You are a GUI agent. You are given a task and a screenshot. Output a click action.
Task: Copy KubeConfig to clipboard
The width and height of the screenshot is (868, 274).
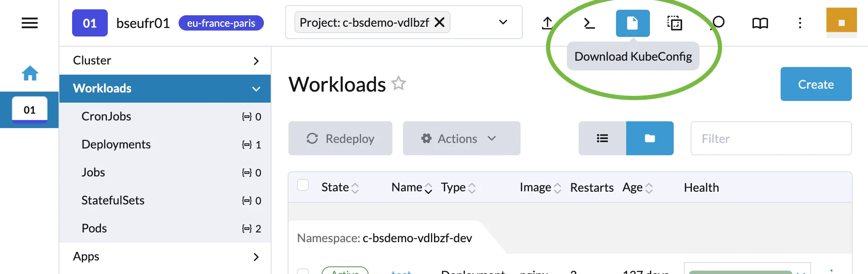point(675,23)
